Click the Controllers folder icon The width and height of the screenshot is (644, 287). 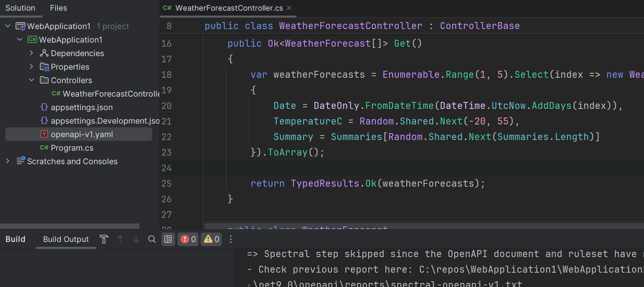(44, 80)
